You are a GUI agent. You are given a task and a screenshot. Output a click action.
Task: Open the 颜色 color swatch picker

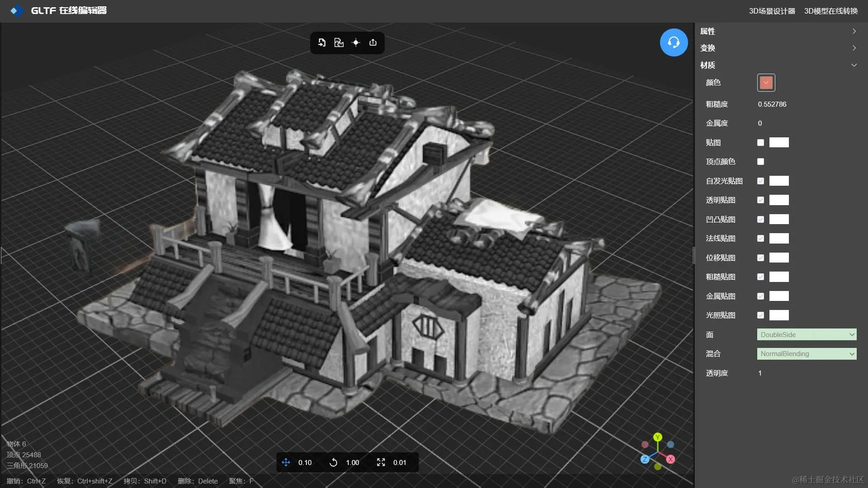[766, 83]
